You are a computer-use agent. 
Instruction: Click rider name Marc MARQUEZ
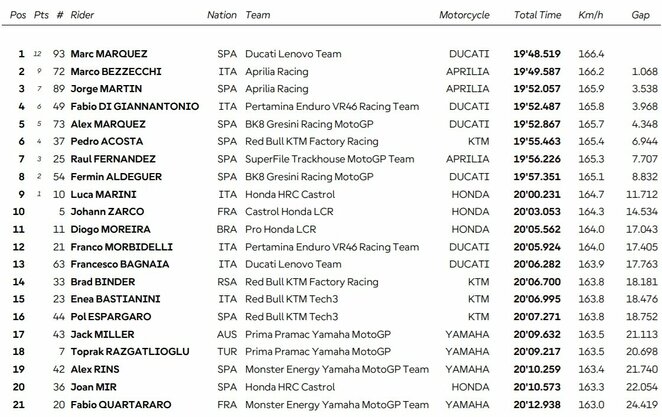click(x=109, y=54)
